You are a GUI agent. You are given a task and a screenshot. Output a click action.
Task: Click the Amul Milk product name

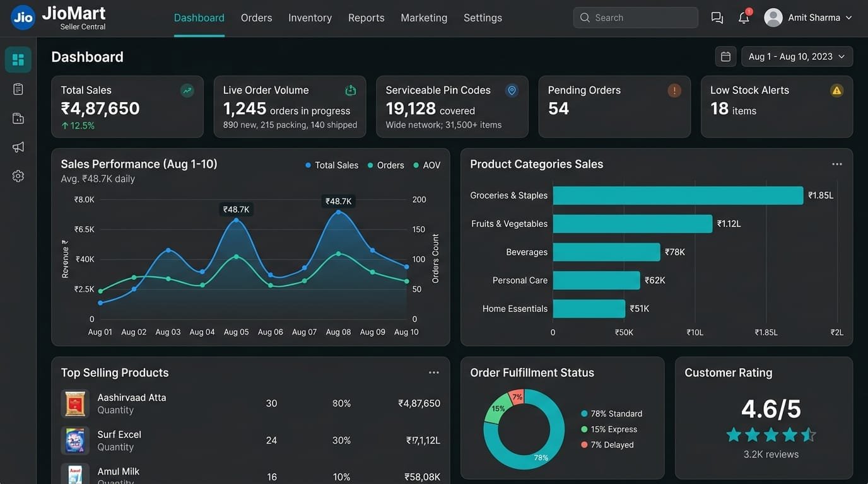coord(119,471)
